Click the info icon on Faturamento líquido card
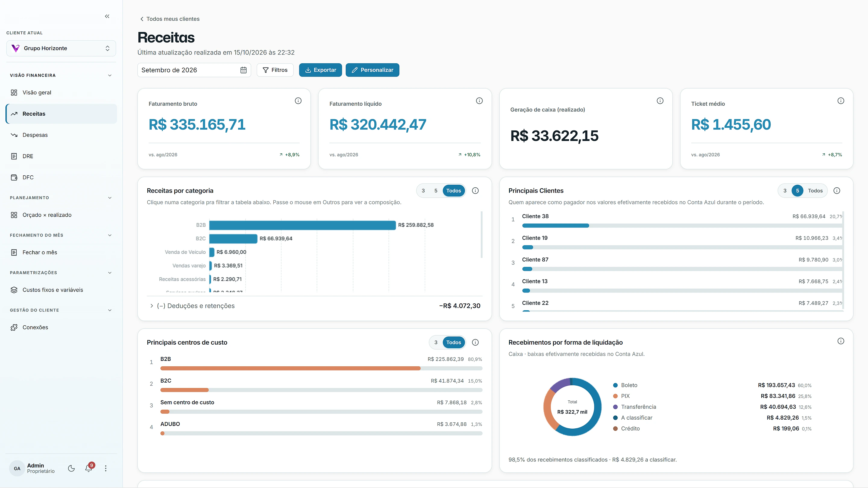868x488 pixels. (x=479, y=101)
